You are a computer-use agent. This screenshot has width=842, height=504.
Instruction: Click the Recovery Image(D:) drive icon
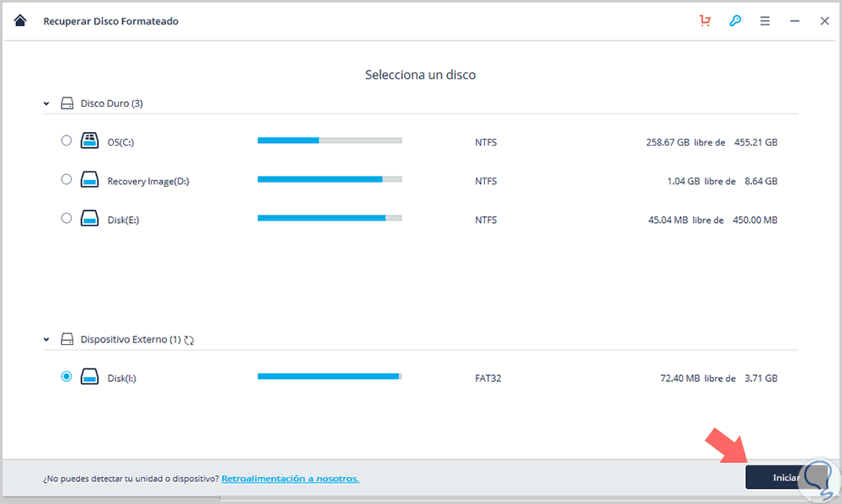pyautogui.click(x=89, y=180)
